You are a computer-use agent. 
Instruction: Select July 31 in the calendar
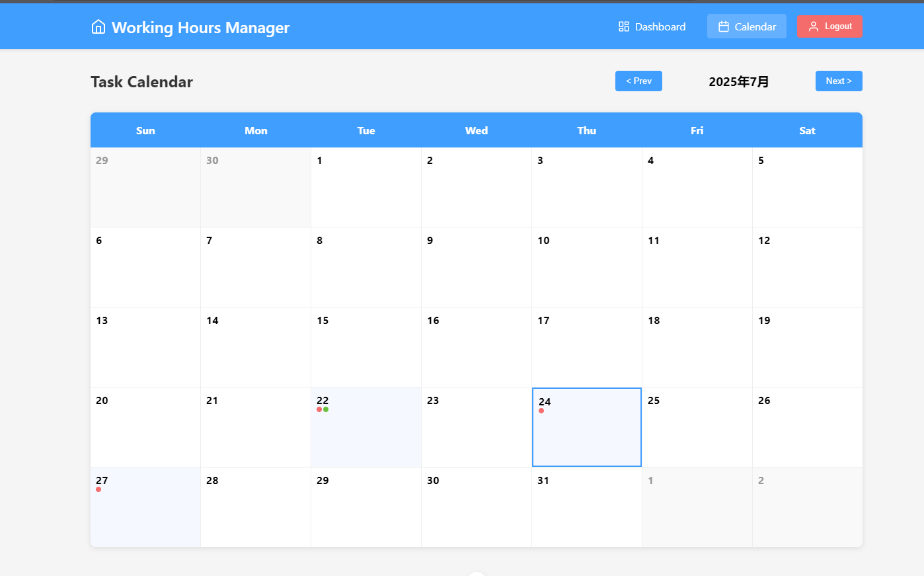point(587,507)
